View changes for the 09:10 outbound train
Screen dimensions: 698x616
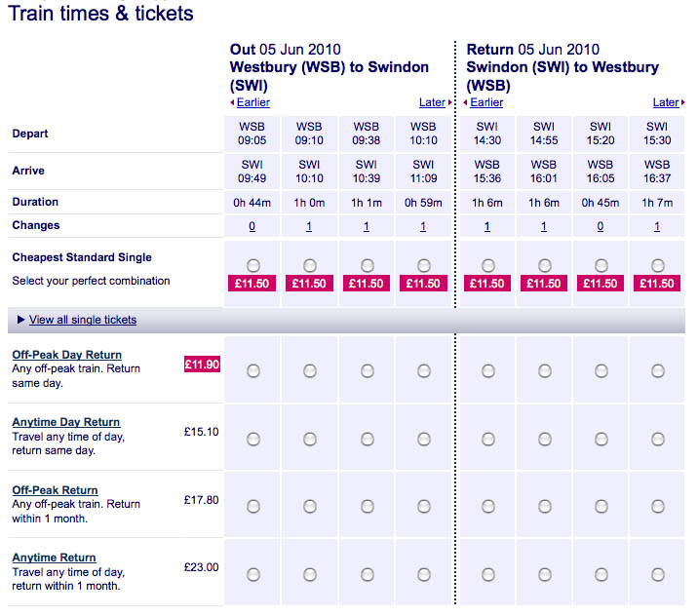point(310,226)
